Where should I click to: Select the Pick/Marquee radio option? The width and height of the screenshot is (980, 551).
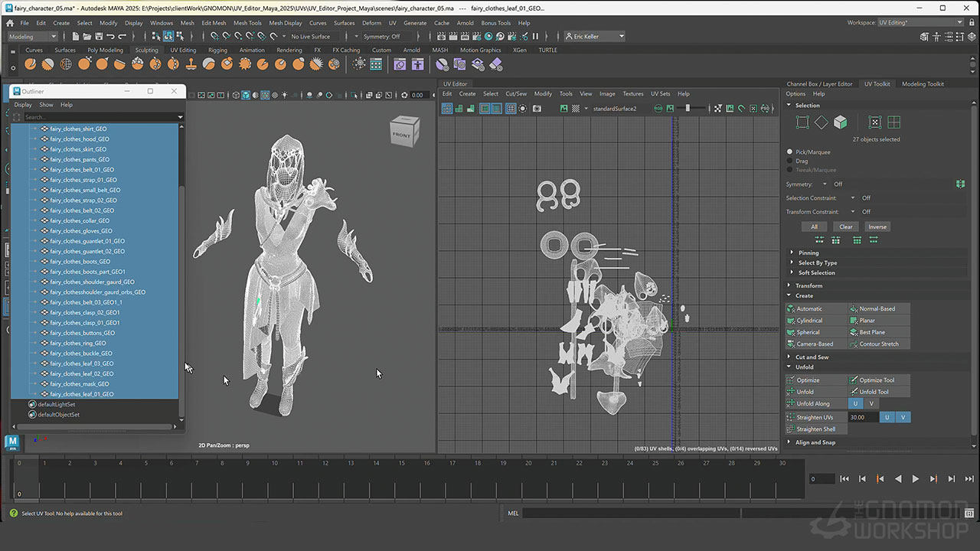point(790,152)
